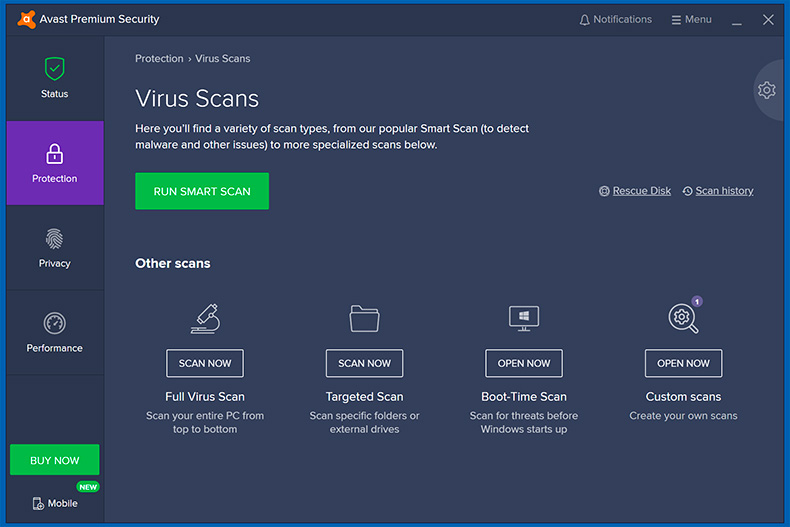Open Custom scans with Open Now

pyautogui.click(x=683, y=363)
